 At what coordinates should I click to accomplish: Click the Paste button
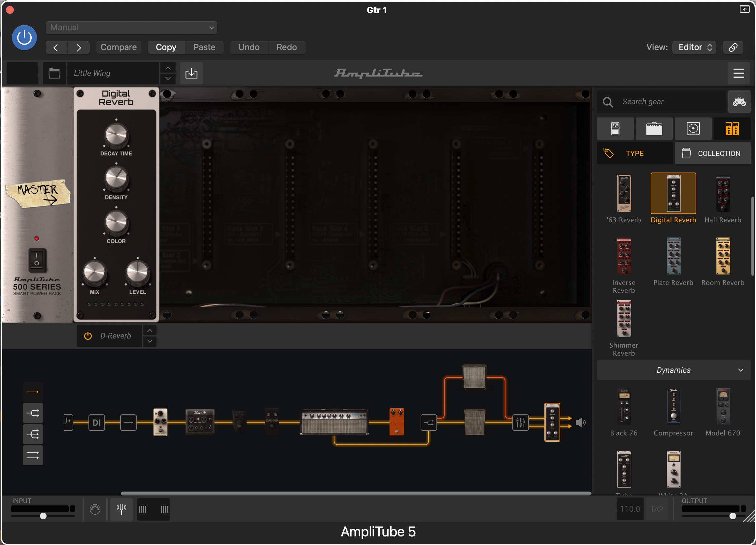[x=204, y=47]
